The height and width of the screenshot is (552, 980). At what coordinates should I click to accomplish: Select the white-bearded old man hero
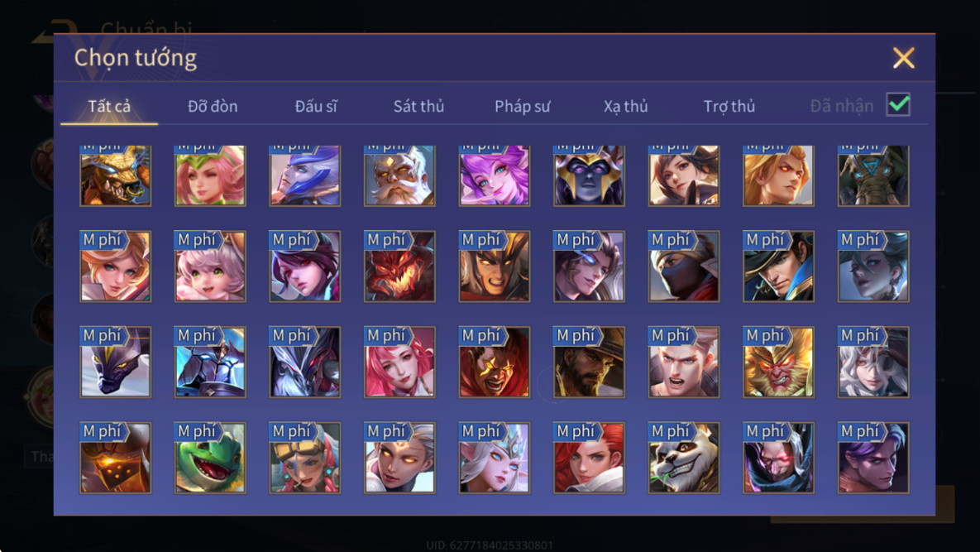(x=399, y=175)
